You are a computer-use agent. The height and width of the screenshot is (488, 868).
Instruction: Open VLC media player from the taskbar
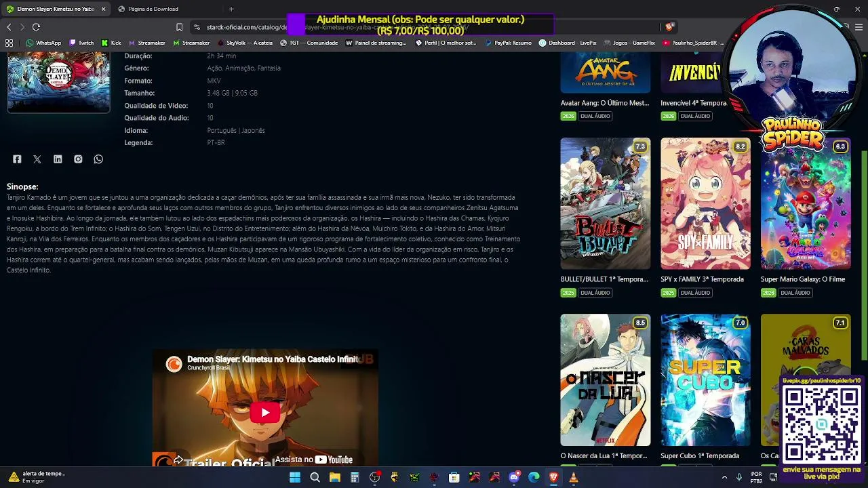[574, 477]
